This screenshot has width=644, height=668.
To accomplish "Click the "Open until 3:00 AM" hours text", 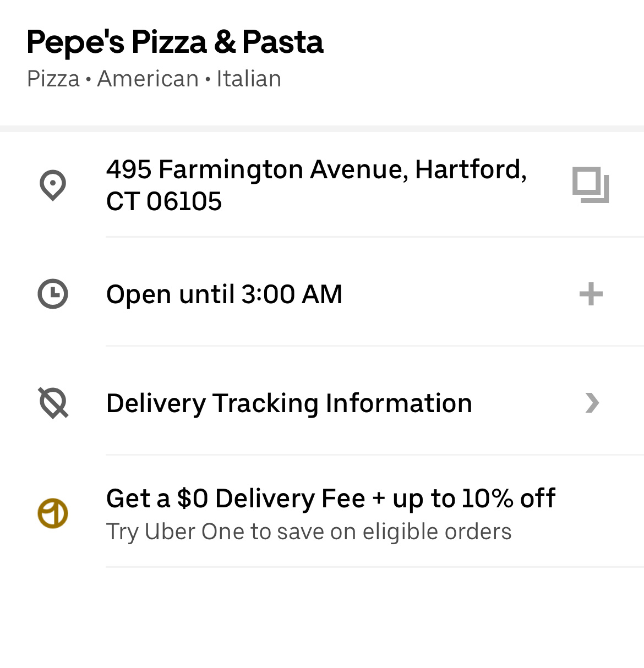I will tap(224, 294).
